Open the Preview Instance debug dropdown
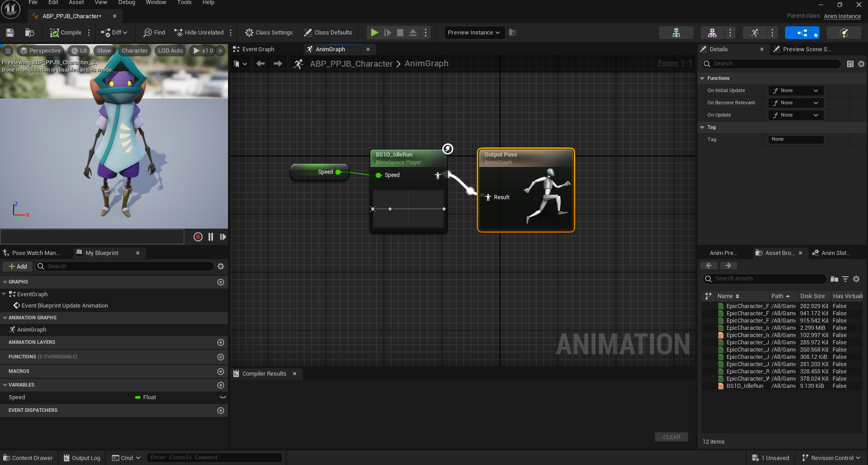868x465 pixels. pos(474,33)
